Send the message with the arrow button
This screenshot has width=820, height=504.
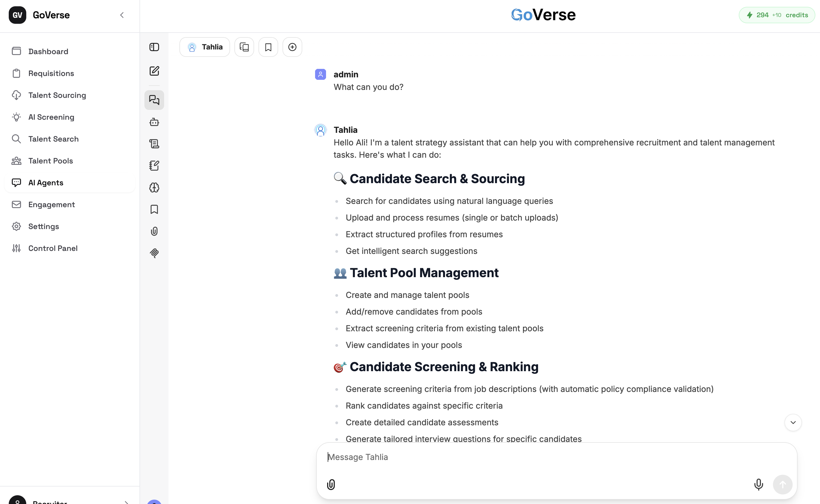pos(782,484)
